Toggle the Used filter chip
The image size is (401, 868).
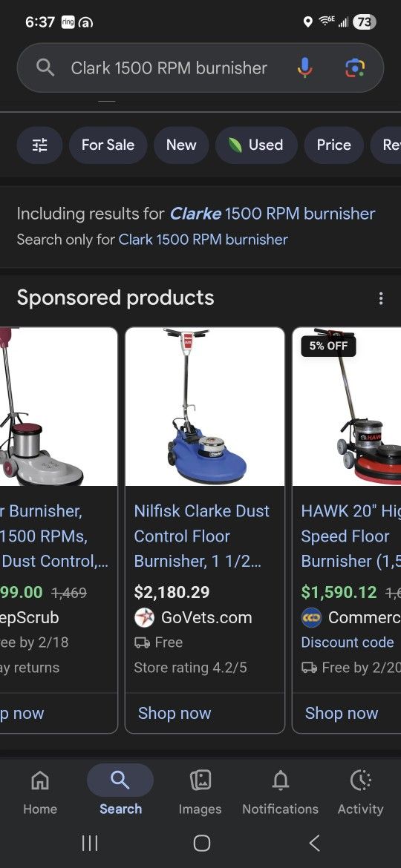pos(256,145)
